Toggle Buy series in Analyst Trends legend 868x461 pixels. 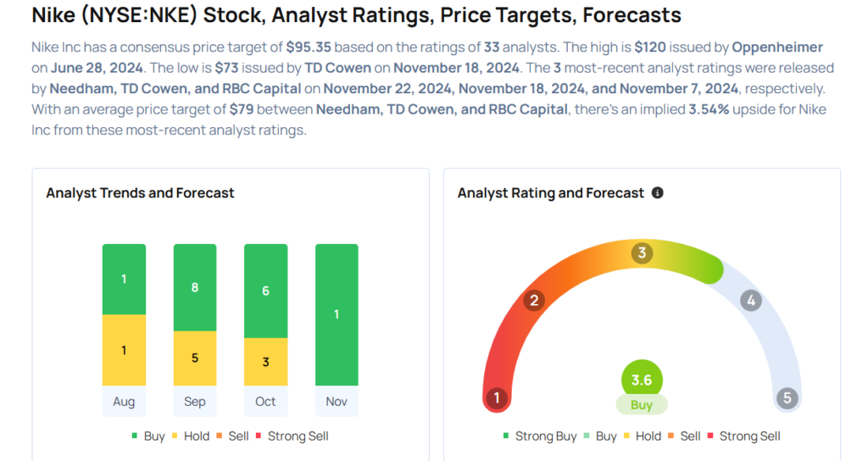(x=148, y=436)
